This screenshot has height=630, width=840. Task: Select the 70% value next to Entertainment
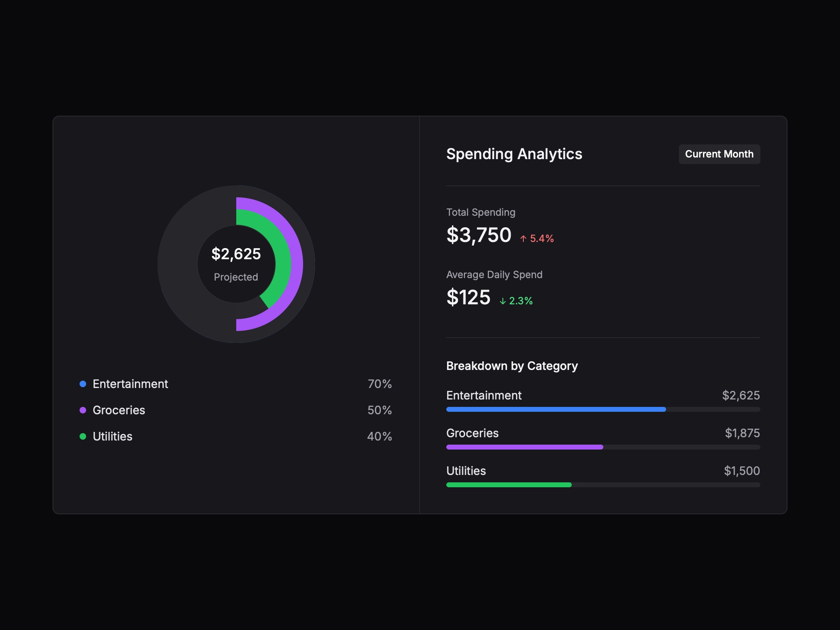[x=380, y=384]
